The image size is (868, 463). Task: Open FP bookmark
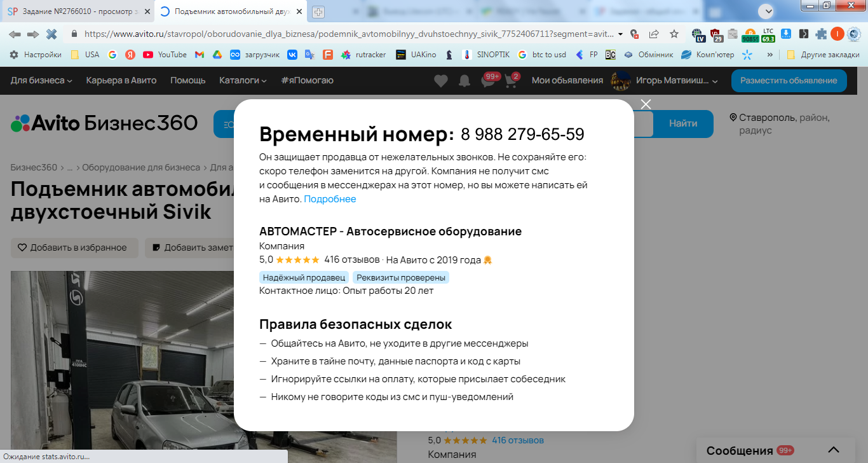[587, 55]
